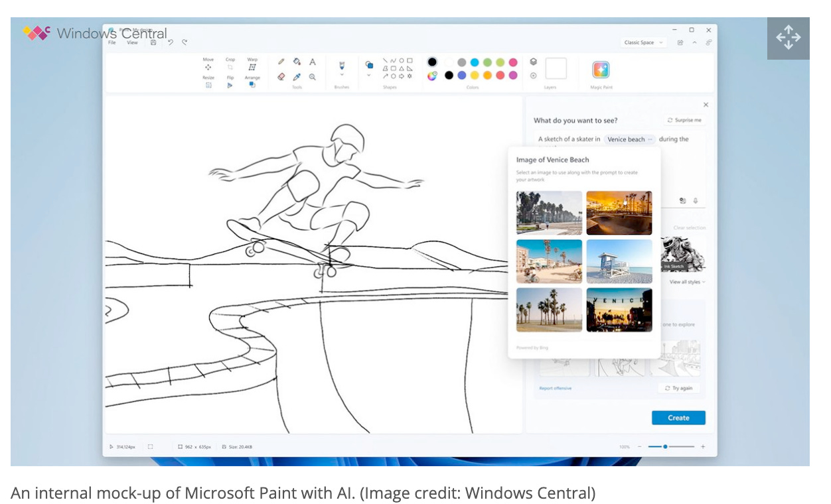This screenshot has height=504, width=831.
Task: Pick the magenta swatch in bottom row
Action: click(x=513, y=76)
